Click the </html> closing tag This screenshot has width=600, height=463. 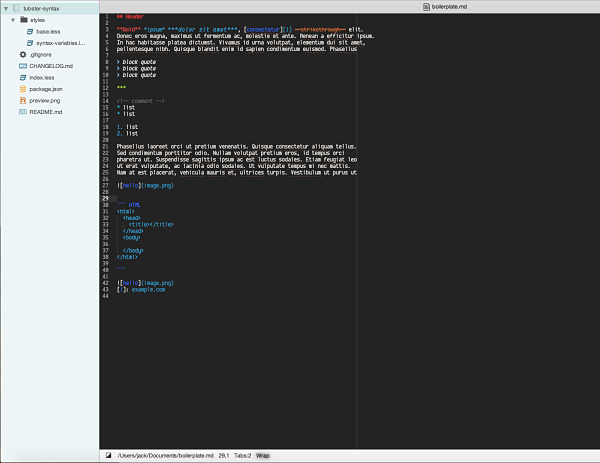coord(127,257)
